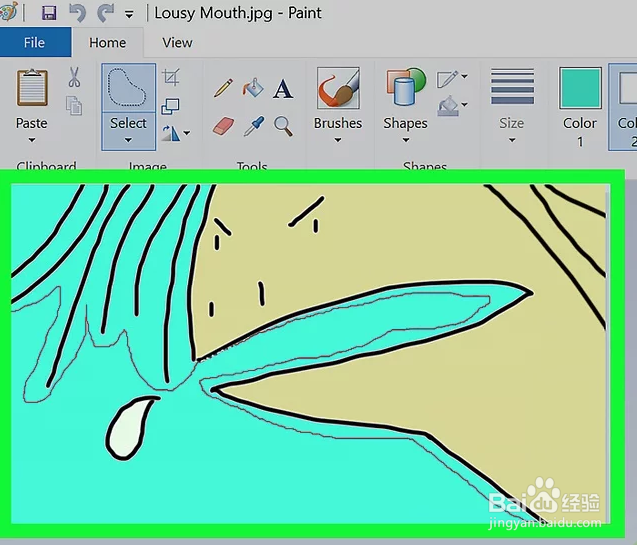This screenshot has height=545, width=637.
Task: Select the Text tool
Action: pos(283,89)
